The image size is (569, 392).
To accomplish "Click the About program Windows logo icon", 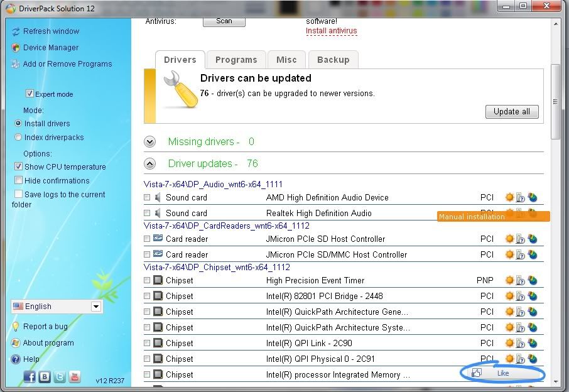I will click(x=16, y=342).
